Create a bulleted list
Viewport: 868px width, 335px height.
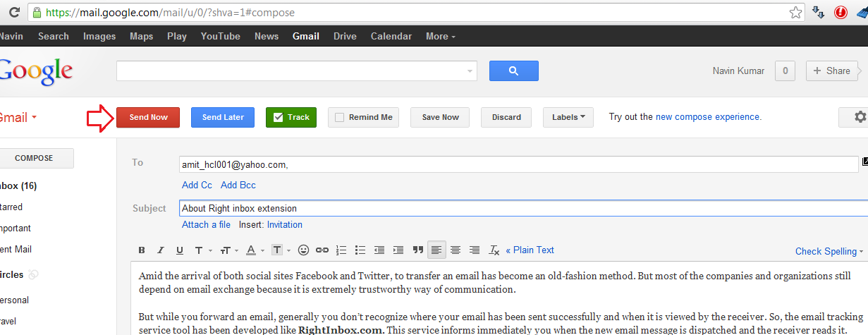tap(360, 250)
